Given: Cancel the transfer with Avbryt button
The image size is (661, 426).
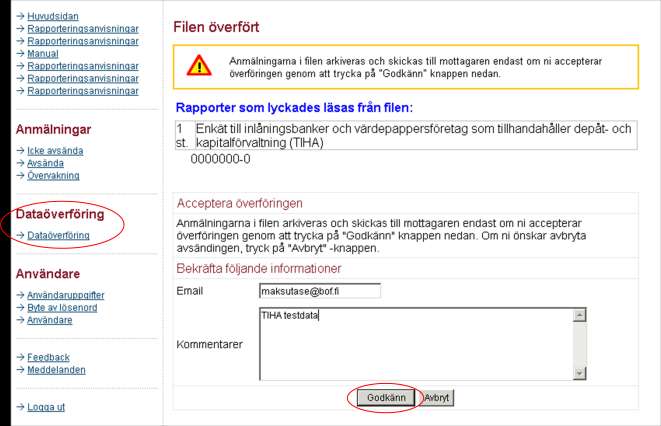Looking at the screenshot, I should [x=436, y=397].
